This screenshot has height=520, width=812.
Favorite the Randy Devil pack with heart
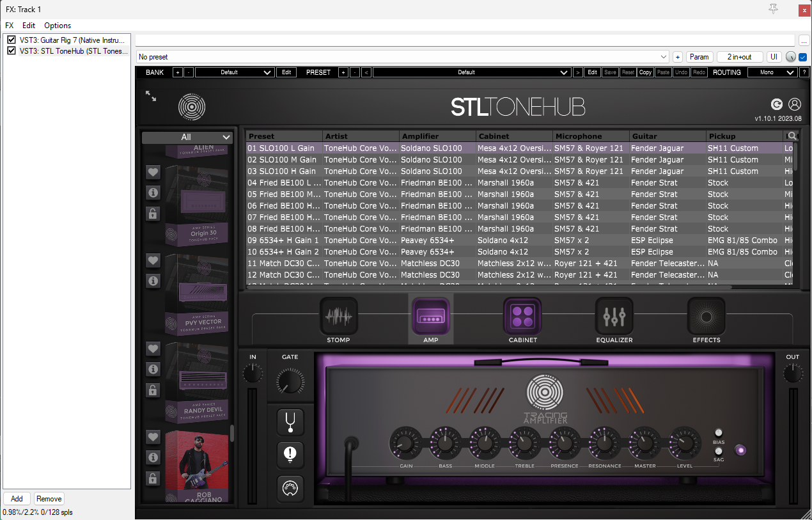click(153, 349)
